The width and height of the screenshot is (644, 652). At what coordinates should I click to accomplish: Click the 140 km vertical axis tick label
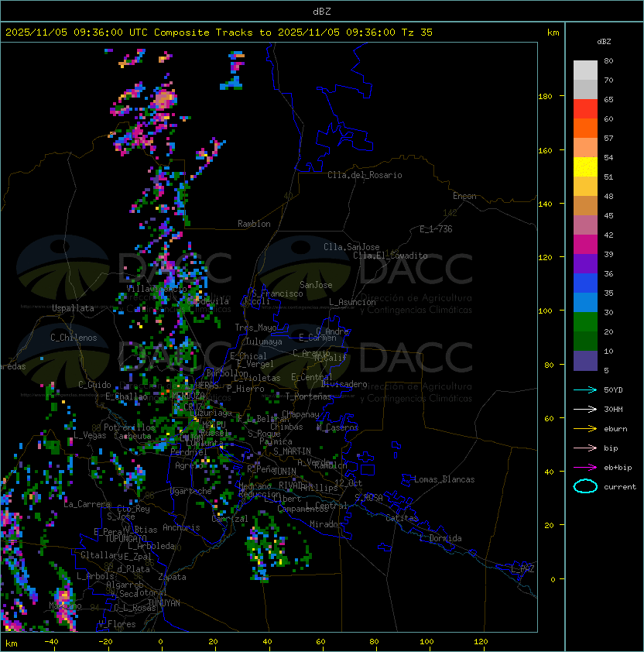point(545,204)
